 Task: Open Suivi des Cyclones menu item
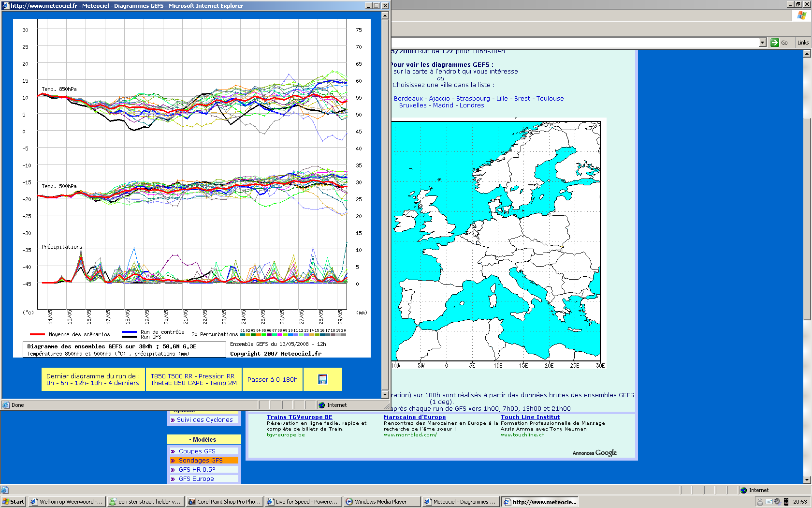tap(204, 419)
